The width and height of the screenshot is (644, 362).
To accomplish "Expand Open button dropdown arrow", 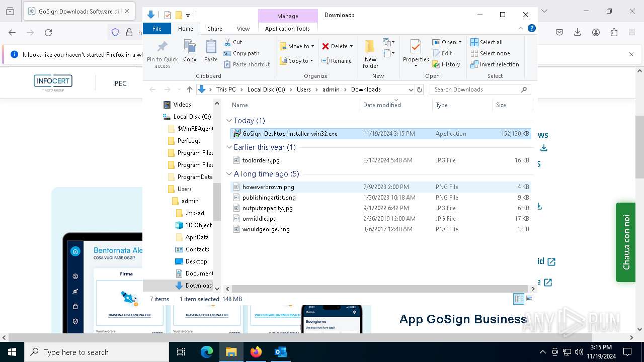I will pos(460,42).
